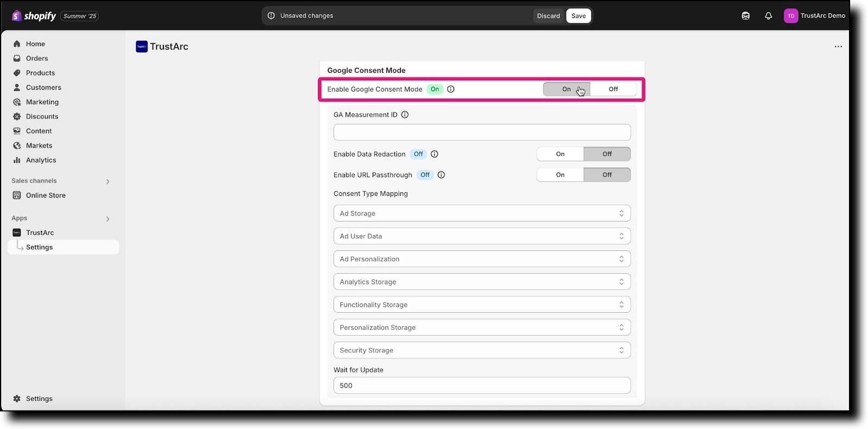Click info icon beside GA Measurement ID
The image size is (868, 429).
point(405,115)
